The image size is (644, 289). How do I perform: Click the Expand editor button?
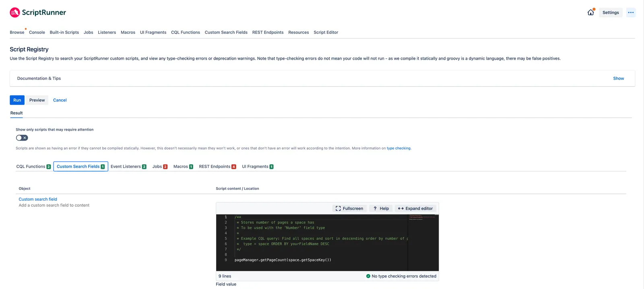[x=415, y=208]
